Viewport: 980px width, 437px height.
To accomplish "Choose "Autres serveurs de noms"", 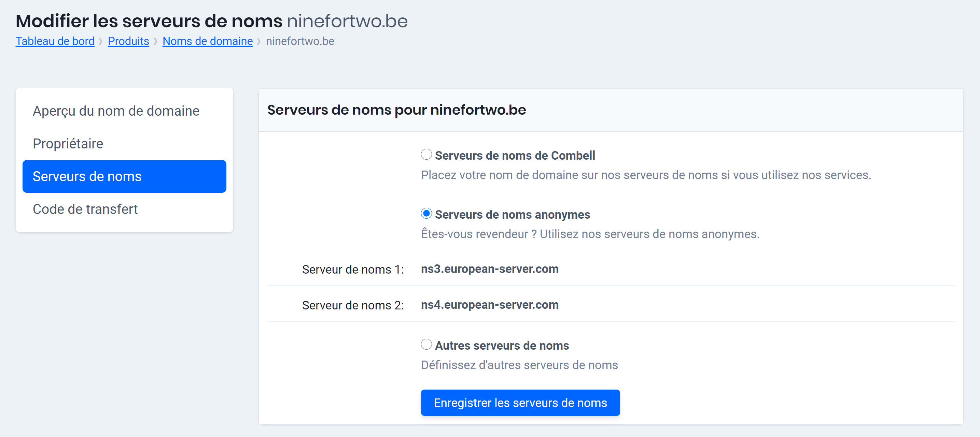I will click(426, 345).
